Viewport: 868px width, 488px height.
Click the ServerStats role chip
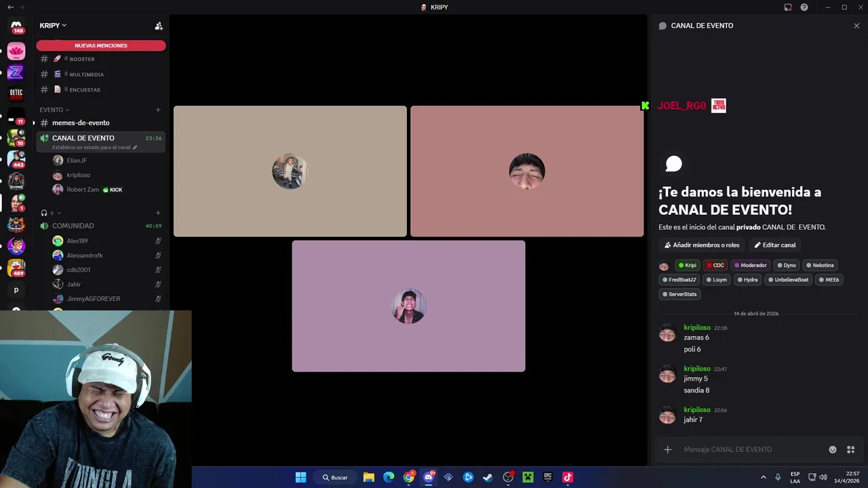[x=679, y=294]
